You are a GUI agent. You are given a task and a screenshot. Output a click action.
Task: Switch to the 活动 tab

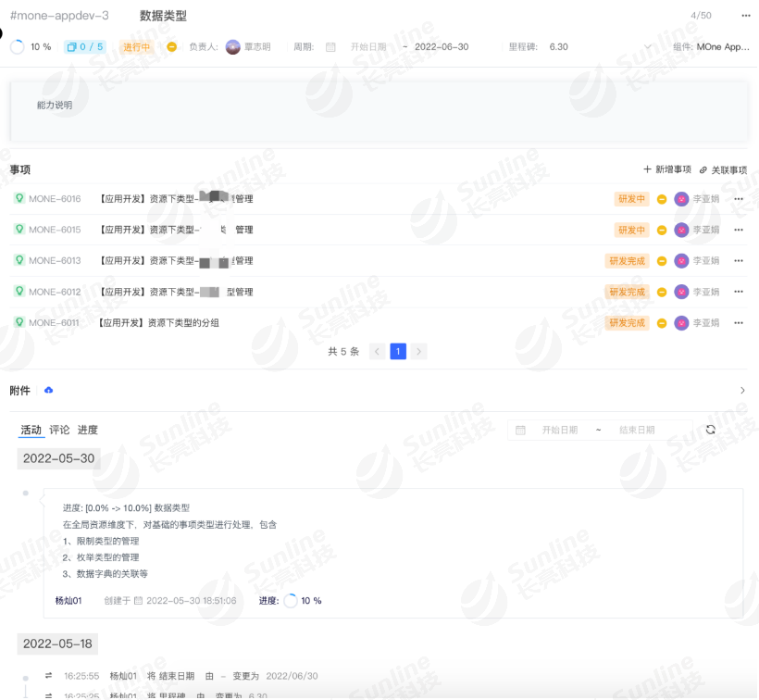pyautogui.click(x=31, y=430)
